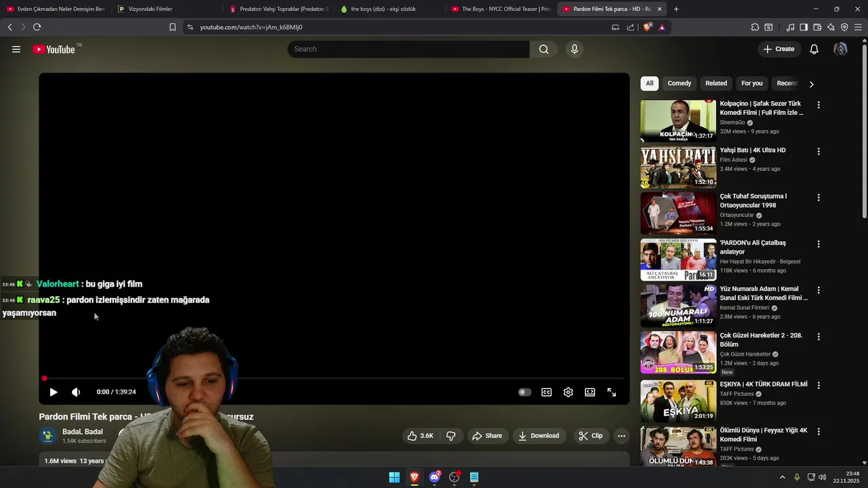Open Brave main menu hamburger
Viewport: 868px width, 488px height.
(858, 27)
